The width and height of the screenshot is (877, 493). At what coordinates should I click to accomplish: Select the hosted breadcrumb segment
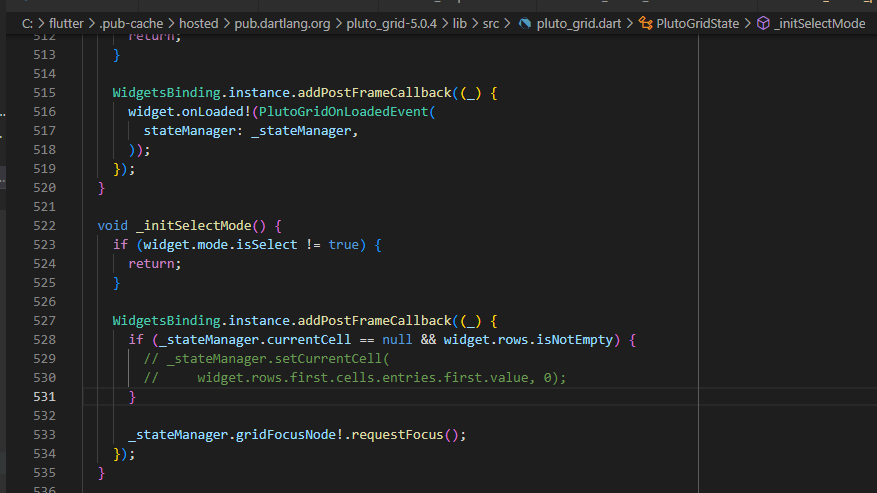tap(199, 24)
